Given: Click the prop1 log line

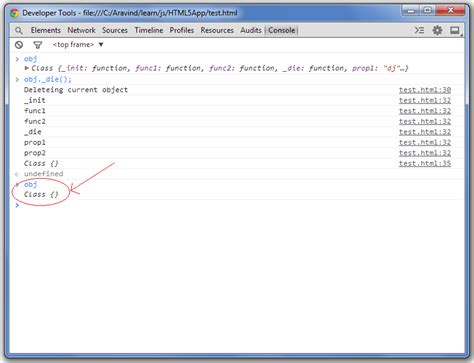Looking at the screenshot, I should click(x=35, y=143).
